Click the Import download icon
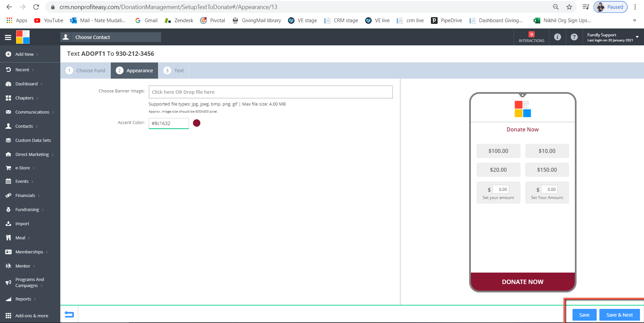Viewport: 644px width, 323px height. (8, 224)
